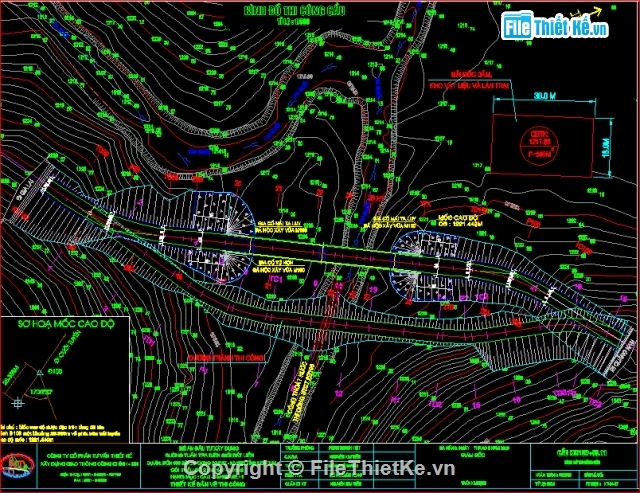Select the yellow 'GIA CỐ TỨ NÓN' annotation

click(276, 262)
